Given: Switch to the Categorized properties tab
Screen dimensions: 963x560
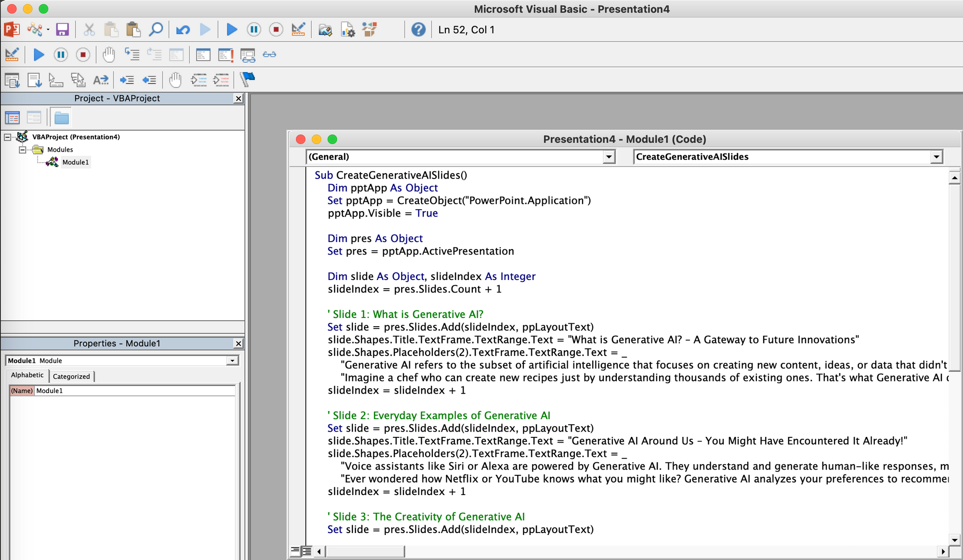Looking at the screenshot, I should click(71, 376).
